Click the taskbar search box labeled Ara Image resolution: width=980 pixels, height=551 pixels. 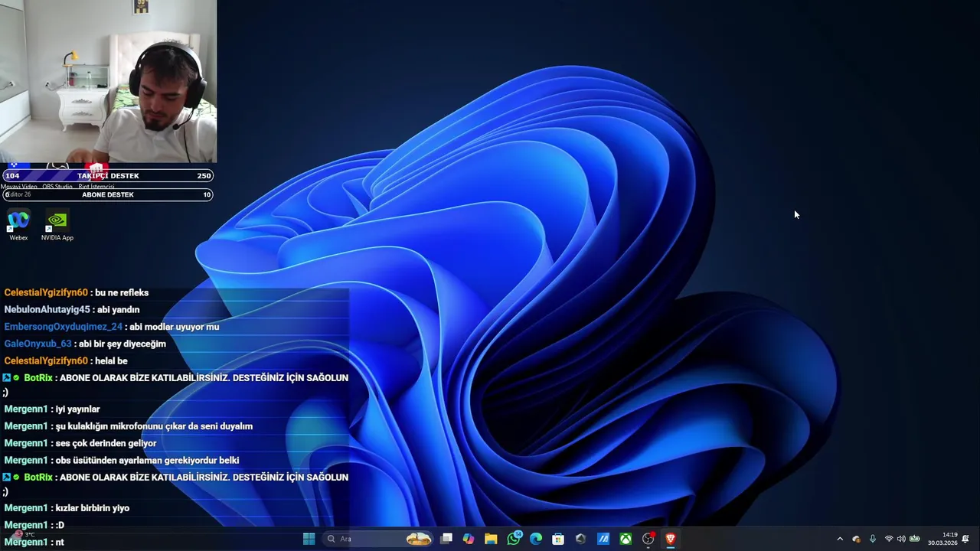tap(378, 539)
